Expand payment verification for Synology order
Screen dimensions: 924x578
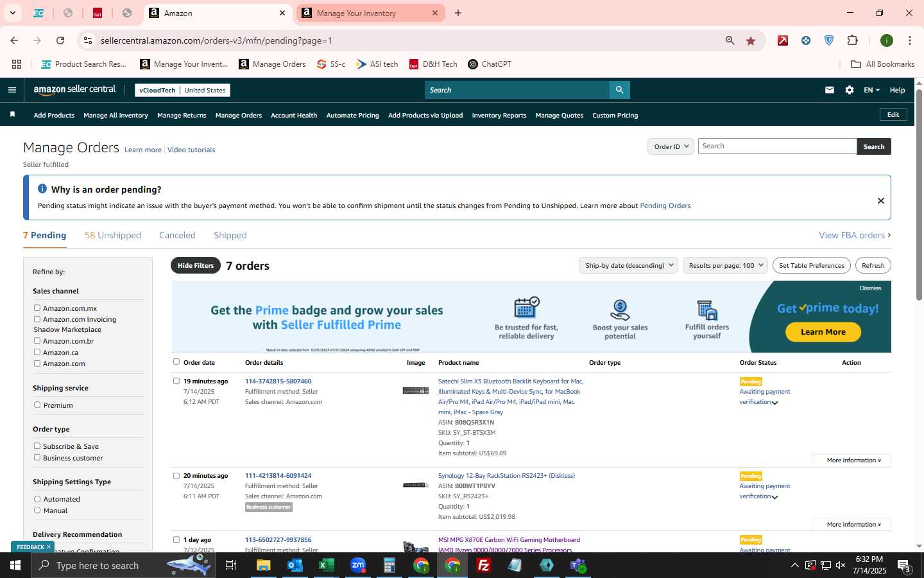click(774, 497)
